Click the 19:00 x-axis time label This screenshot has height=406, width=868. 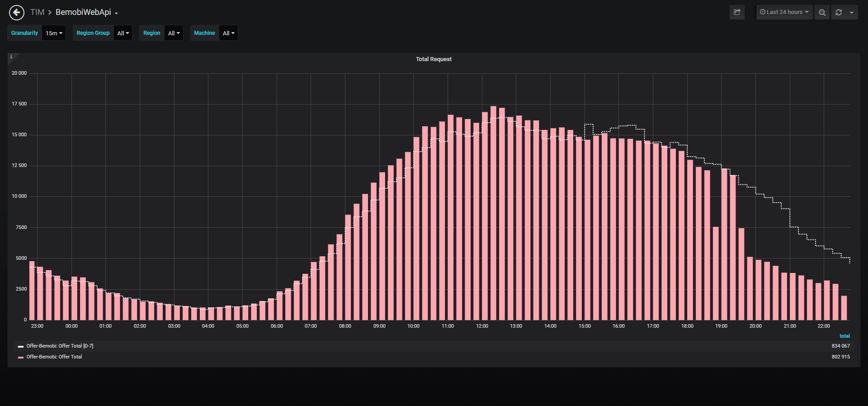(x=721, y=326)
